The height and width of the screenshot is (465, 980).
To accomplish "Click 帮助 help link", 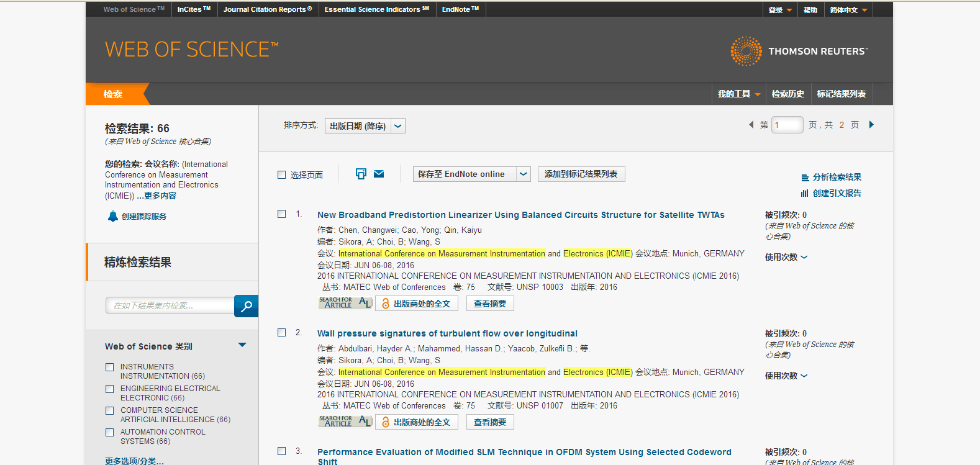I will tap(810, 10).
